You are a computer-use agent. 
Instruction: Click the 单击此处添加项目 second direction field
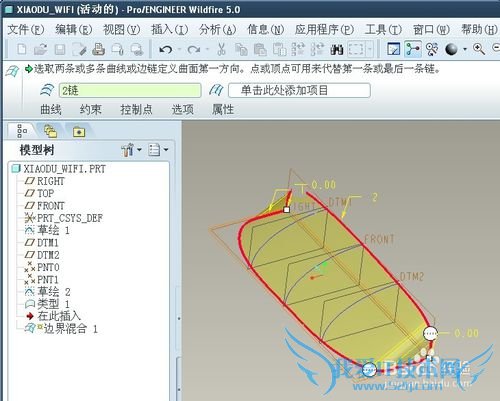[299, 90]
